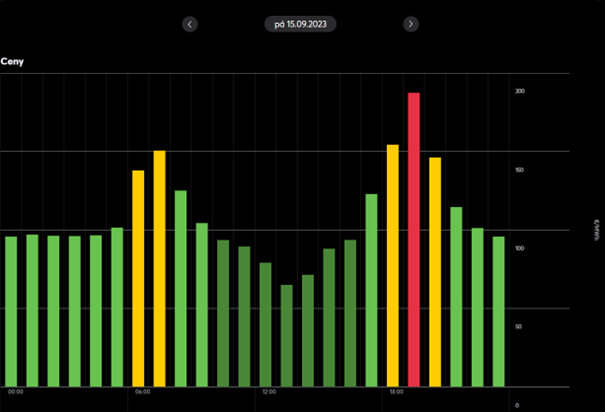Go to the next day with right arrow
This screenshot has height=412, width=605.
tap(411, 24)
